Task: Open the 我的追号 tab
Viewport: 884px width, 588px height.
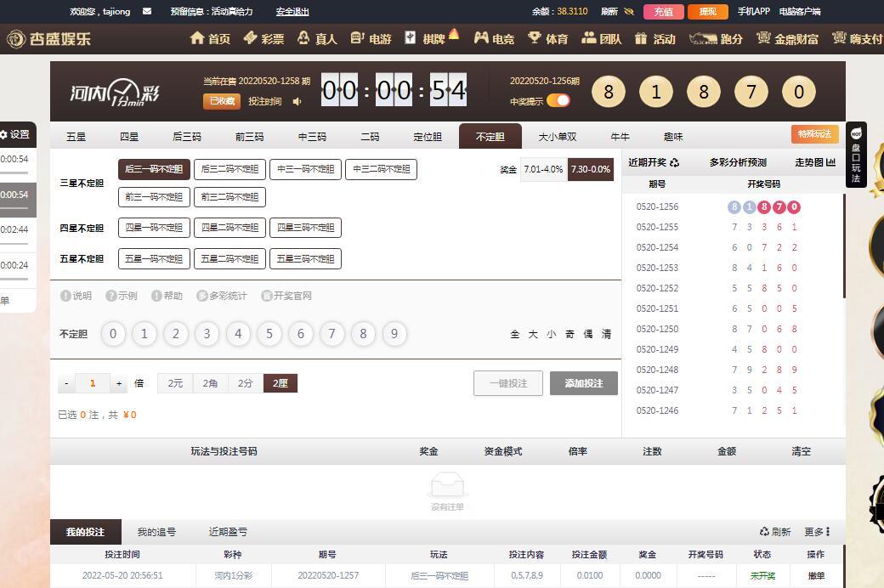Action: click(156, 532)
